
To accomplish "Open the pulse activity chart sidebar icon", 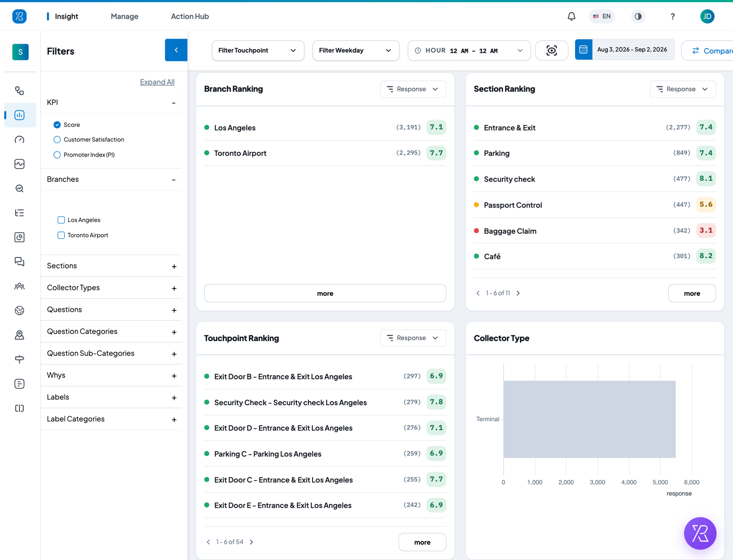I will 19,164.
